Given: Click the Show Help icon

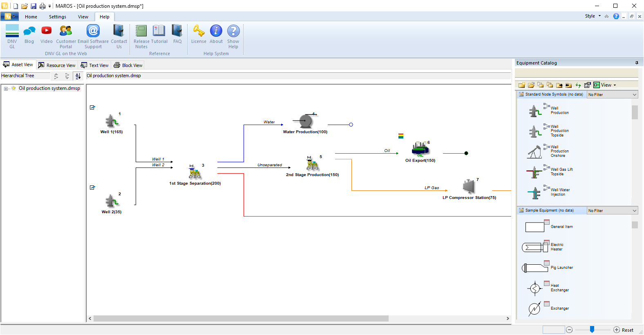Looking at the screenshot, I should click(x=233, y=36).
